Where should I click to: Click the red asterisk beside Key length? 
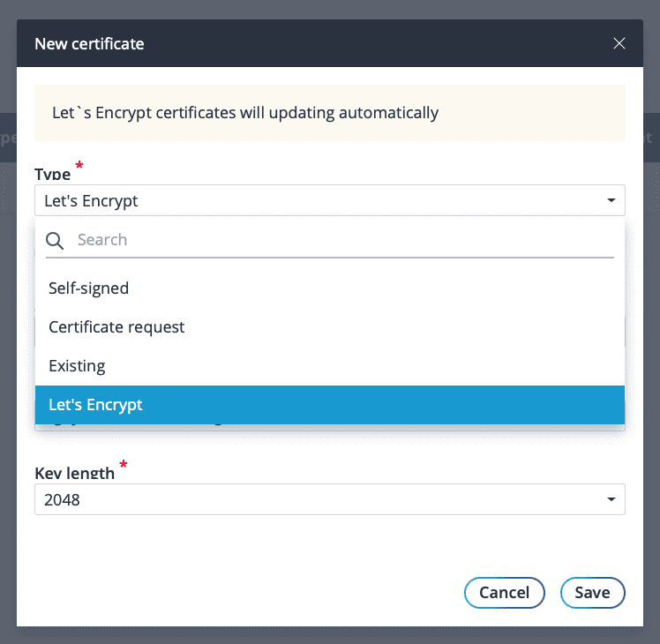[x=124, y=465]
